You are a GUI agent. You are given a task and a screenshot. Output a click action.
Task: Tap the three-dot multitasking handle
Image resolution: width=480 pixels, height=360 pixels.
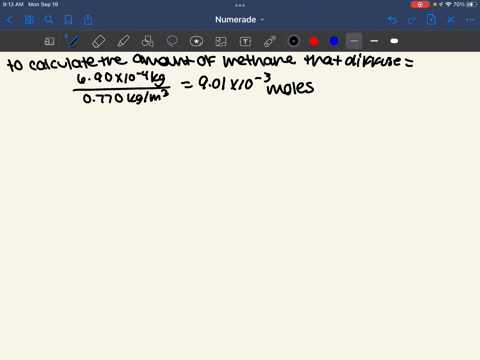[x=240, y=5]
